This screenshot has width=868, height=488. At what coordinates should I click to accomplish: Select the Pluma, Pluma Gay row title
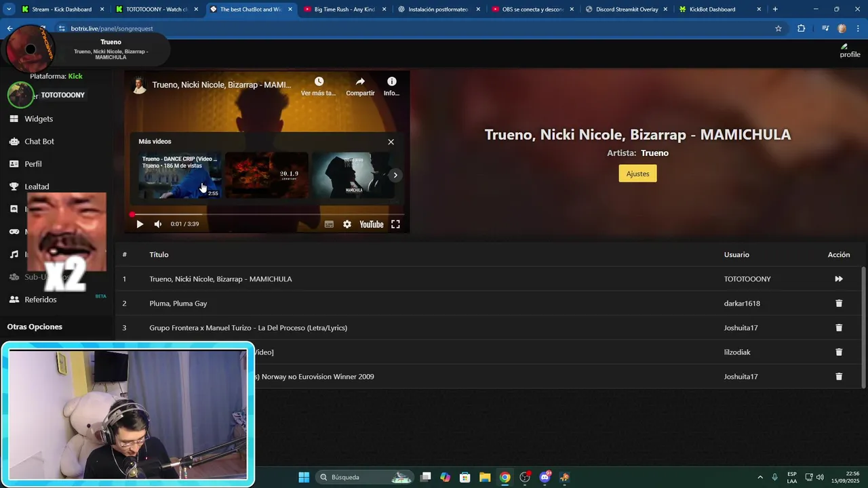(x=178, y=303)
